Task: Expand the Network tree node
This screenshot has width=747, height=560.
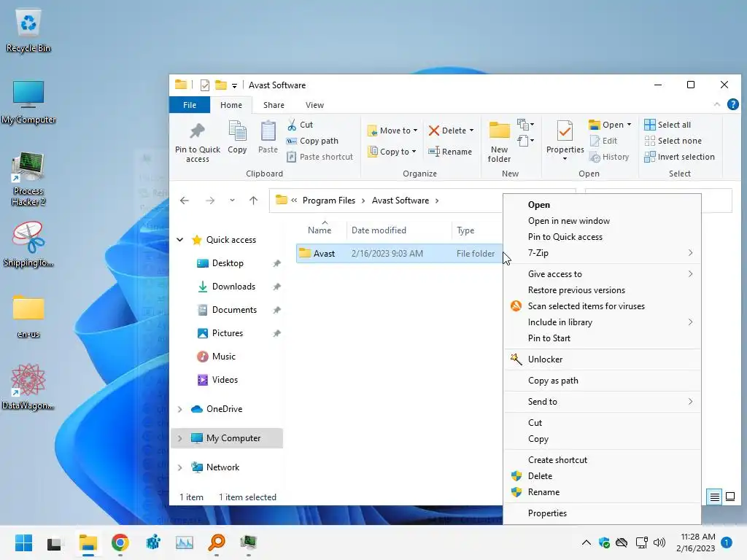Action: 180,467
